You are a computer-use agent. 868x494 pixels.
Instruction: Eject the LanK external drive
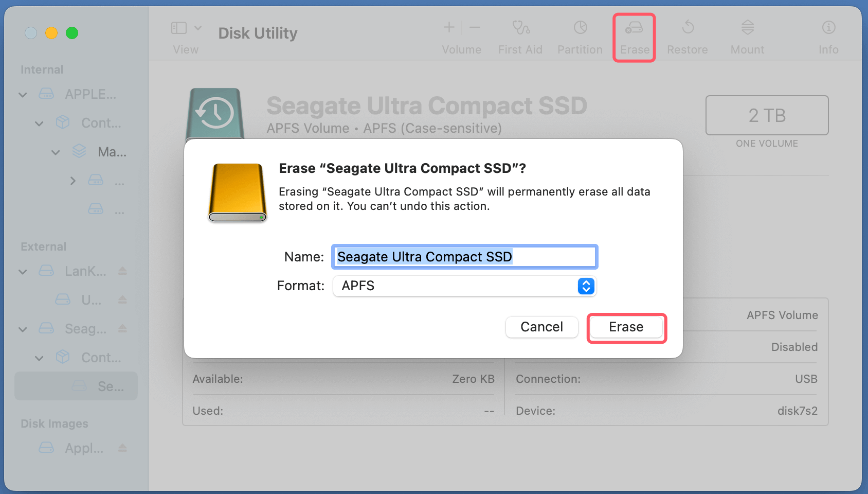[x=122, y=271]
